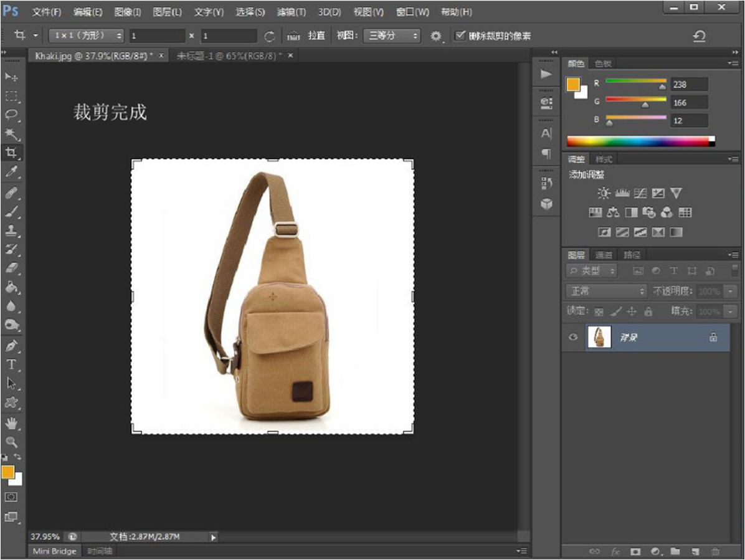The height and width of the screenshot is (560, 745).
Task: Hide the background layer eye icon
Action: click(x=573, y=338)
